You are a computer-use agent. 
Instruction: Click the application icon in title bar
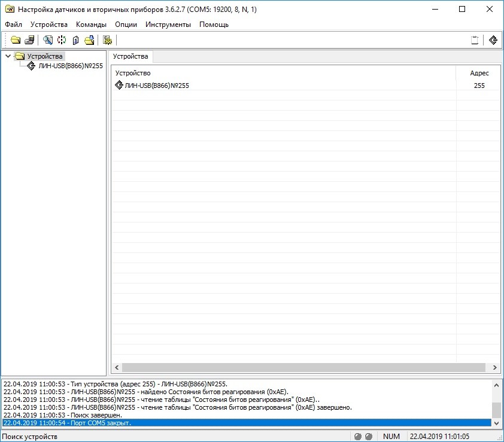(x=10, y=10)
